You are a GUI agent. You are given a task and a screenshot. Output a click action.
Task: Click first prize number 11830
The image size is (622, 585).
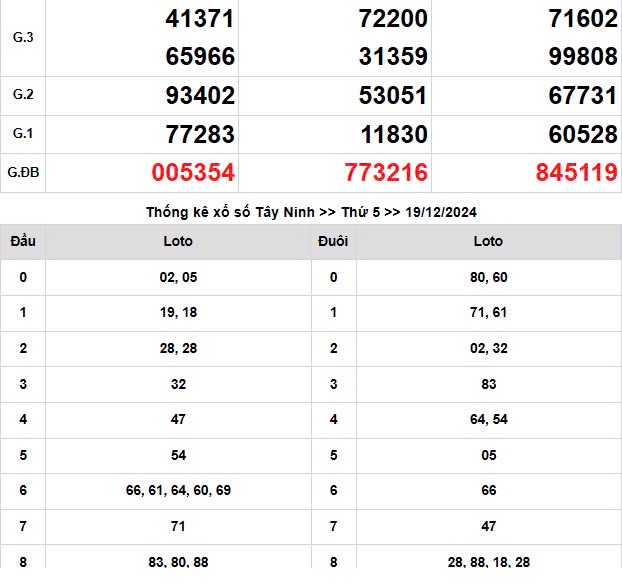tap(393, 135)
